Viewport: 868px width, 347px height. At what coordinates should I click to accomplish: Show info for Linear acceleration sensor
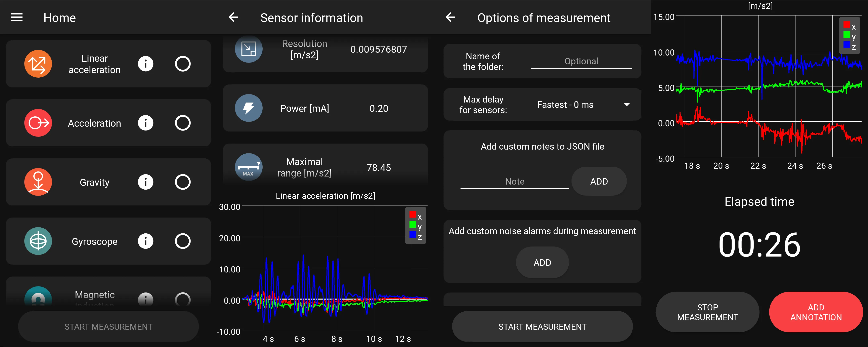145,64
